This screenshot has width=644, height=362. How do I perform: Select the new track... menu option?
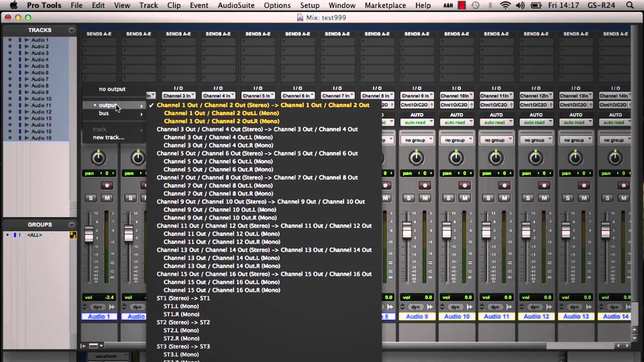click(108, 137)
